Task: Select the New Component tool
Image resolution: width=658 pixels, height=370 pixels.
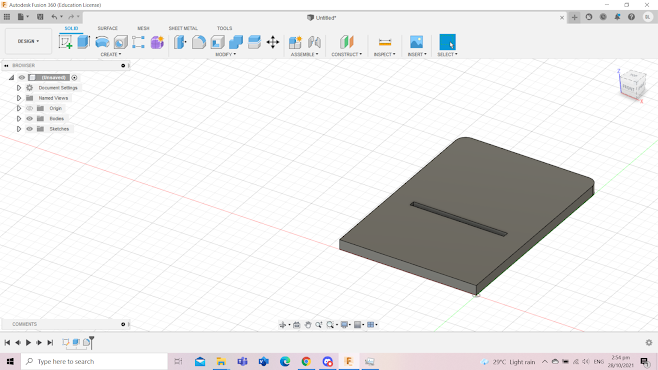Action: point(295,42)
